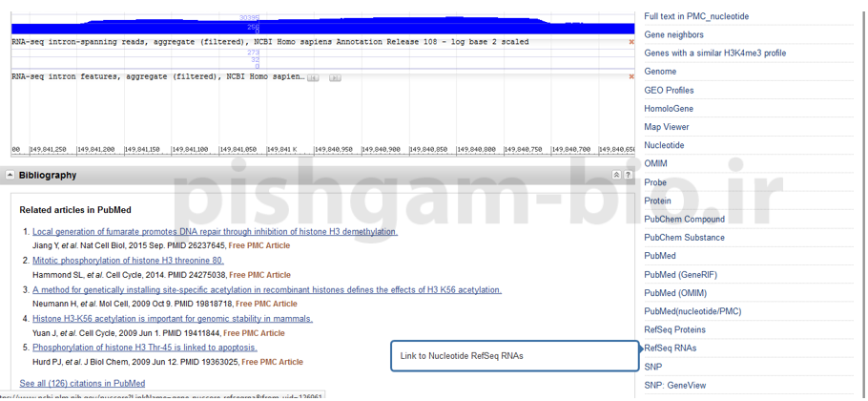Close the RNA-seq intron-spanning reads track
868x401 pixels.
(x=630, y=42)
